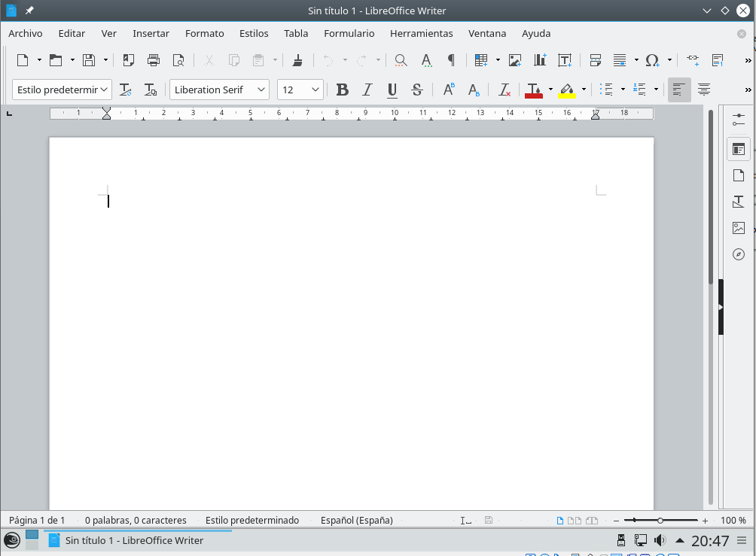Expand the highlight color dropdown arrow
Image resolution: width=756 pixels, height=556 pixels.
(x=584, y=90)
